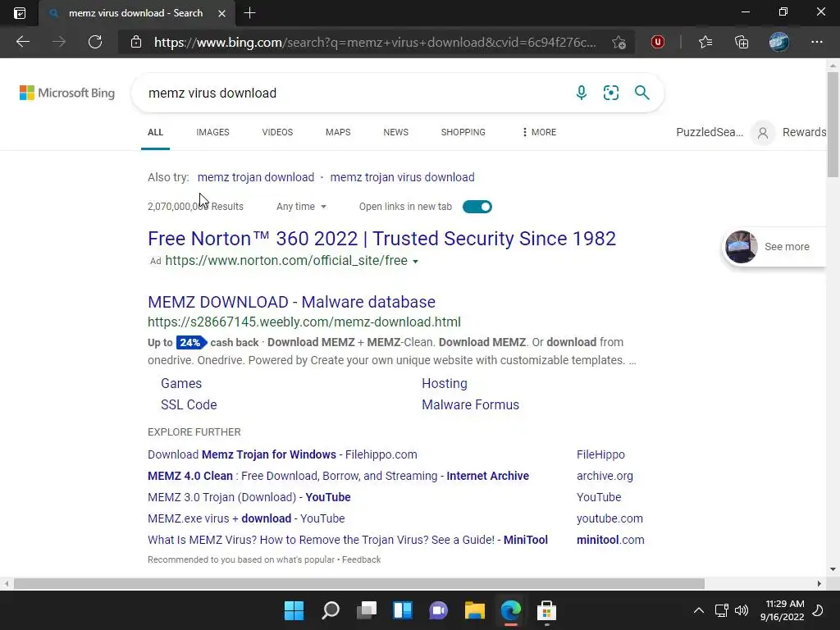This screenshot has width=840, height=630.
Task: Open Free Norton 360 2022 ad link
Action: point(382,239)
